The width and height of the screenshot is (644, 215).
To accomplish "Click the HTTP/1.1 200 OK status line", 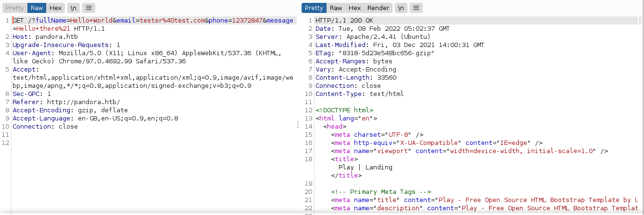I will [344, 21].
